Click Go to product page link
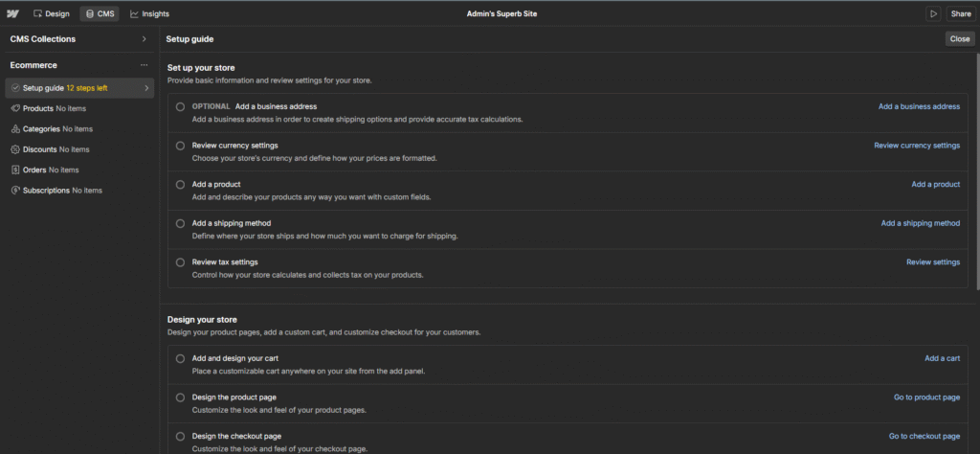Image resolution: width=980 pixels, height=454 pixels. 926,397
